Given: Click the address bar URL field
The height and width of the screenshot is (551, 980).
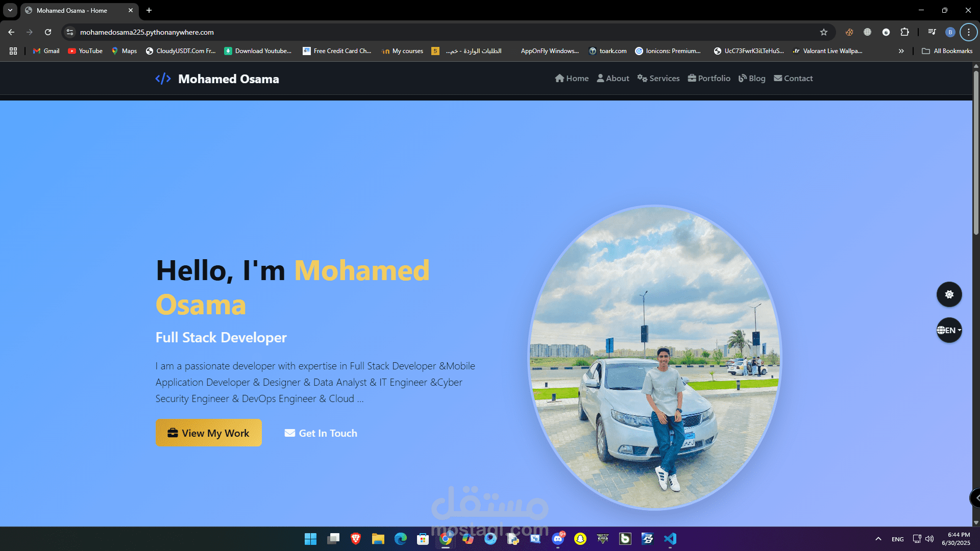Looking at the screenshot, I should 357,32.
